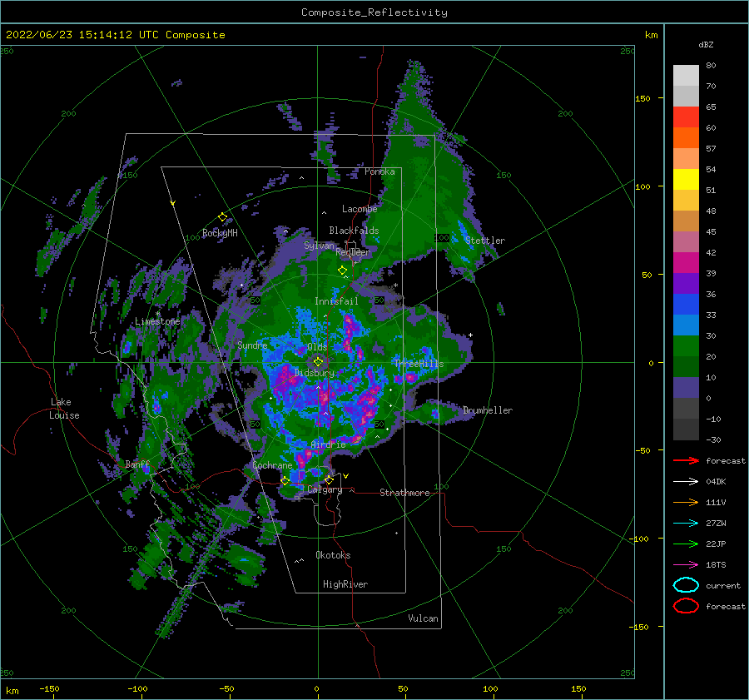Click the Sundre label
The image size is (749, 700).
point(252,345)
